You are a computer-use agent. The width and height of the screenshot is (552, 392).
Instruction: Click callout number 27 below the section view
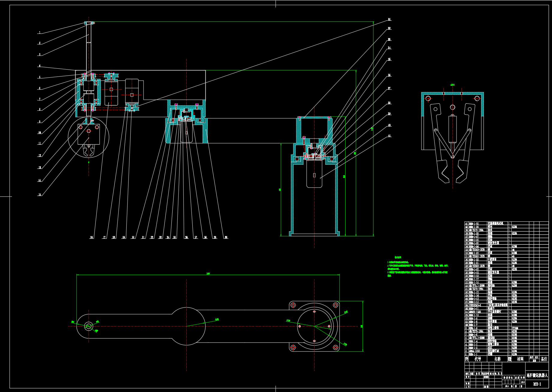196,237
